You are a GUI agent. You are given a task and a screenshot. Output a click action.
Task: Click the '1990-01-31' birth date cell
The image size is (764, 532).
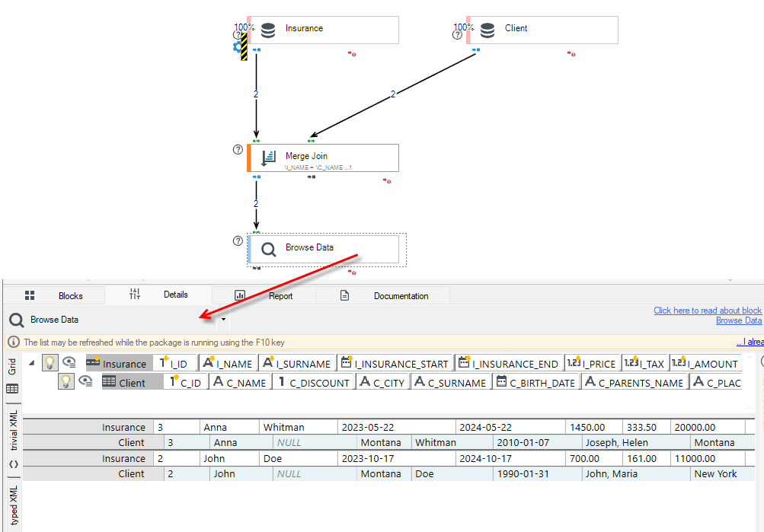(x=537, y=473)
